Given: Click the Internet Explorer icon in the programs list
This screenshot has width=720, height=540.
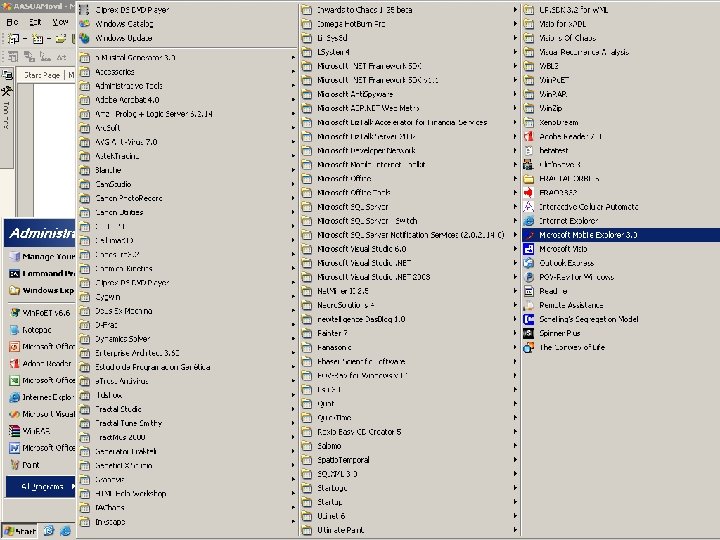Looking at the screenshot, I should click(x=529, y=221).
